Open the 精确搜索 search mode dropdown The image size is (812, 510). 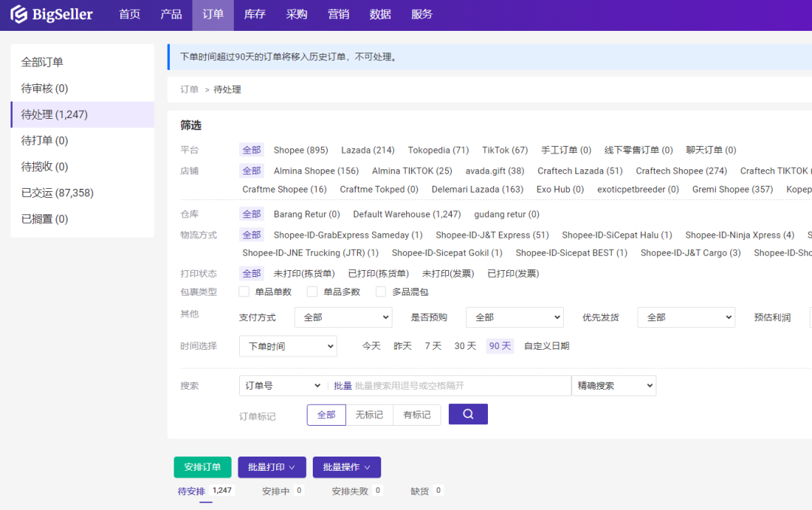click(614, 386)
